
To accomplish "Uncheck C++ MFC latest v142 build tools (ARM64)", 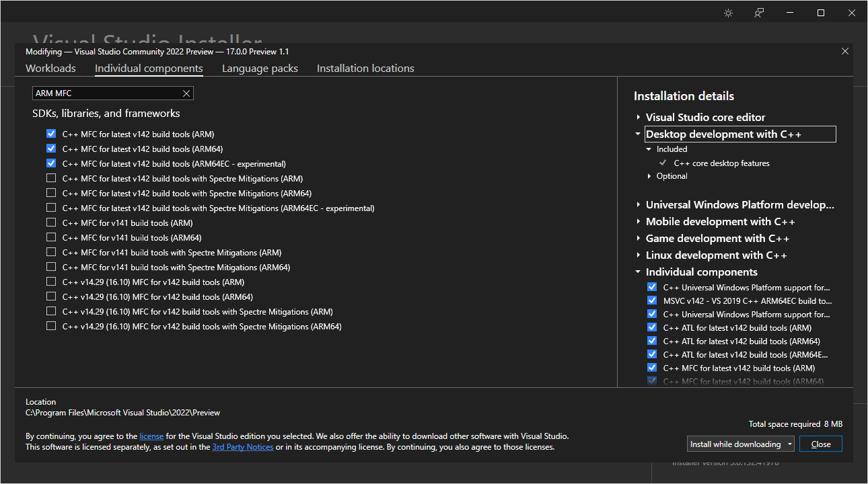I will [51, 149].
